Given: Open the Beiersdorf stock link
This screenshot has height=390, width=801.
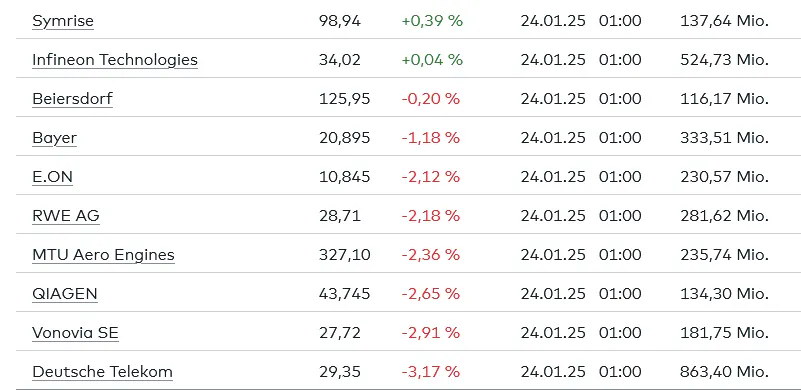Looking at the screenshot, I should point(72,99).
